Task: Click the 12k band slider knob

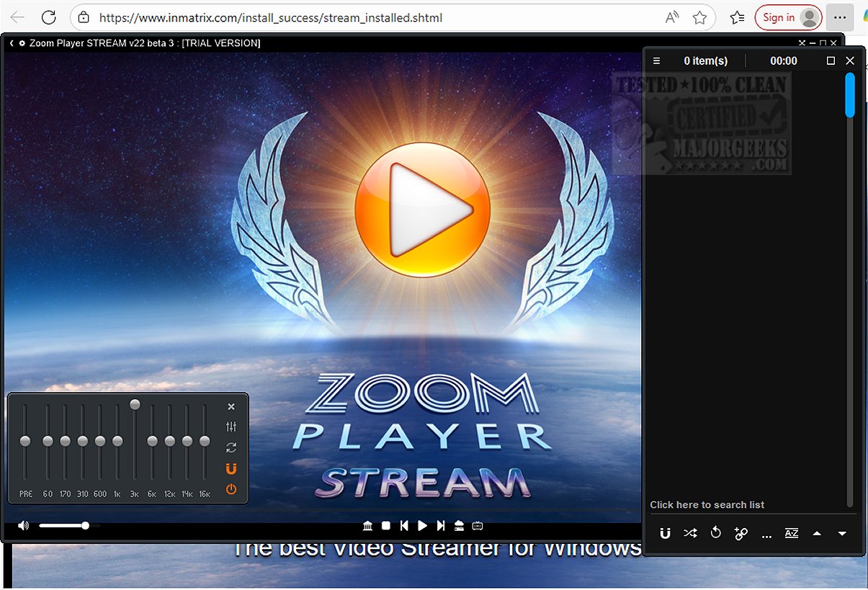Action: tap(170, 441)
